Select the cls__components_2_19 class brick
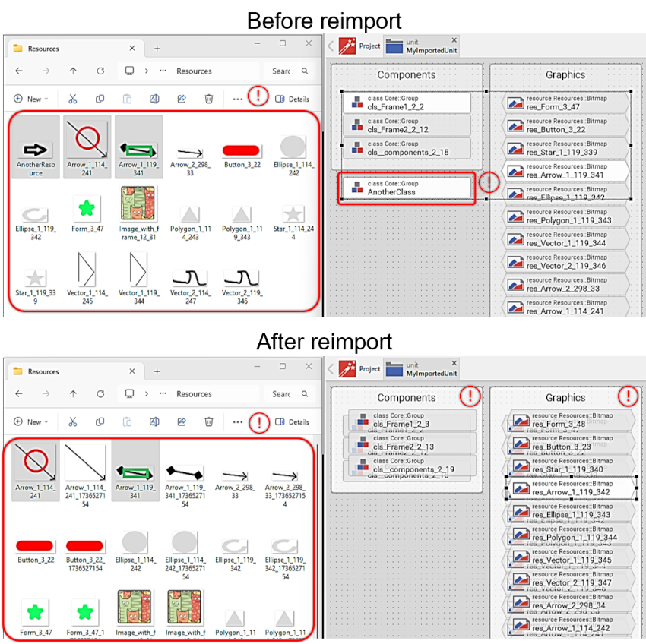 click(412, 466)
